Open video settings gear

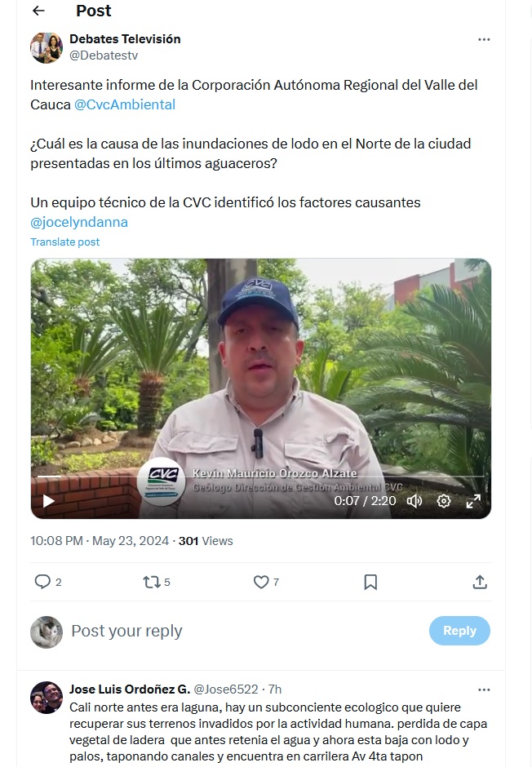444,501
